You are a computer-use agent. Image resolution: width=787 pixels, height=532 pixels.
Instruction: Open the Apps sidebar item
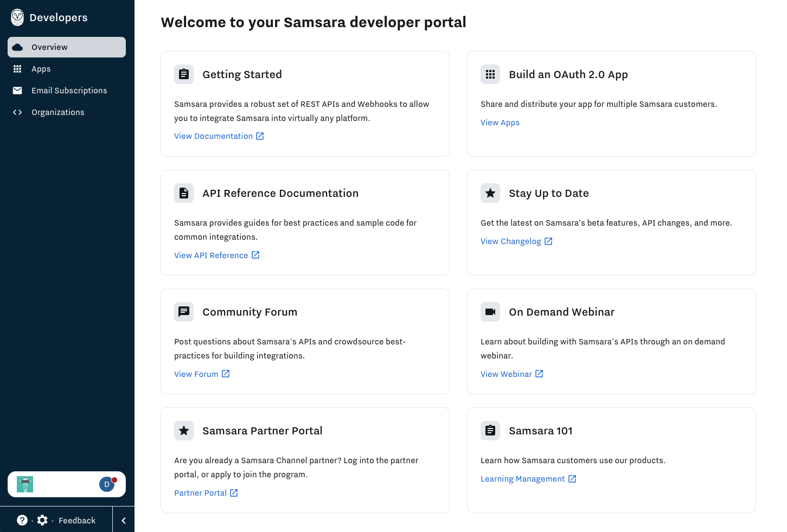point(67,69)
